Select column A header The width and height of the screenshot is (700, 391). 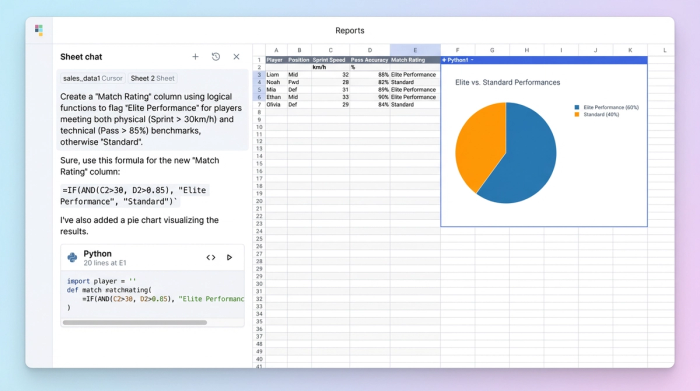[x=276, y=50]
